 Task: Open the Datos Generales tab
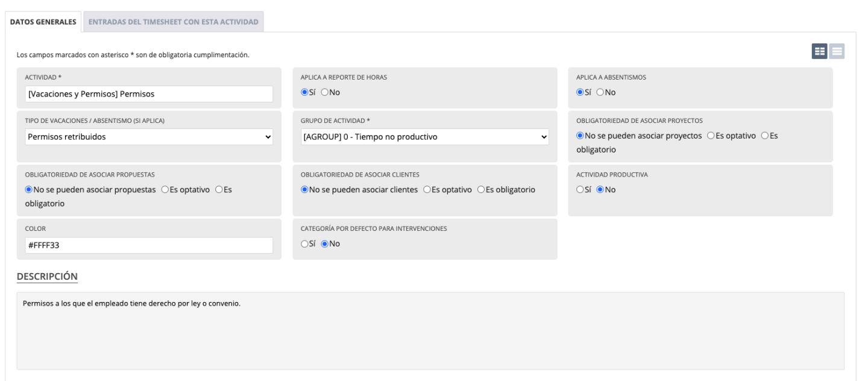pyautogui.click(x=43, y=22)
